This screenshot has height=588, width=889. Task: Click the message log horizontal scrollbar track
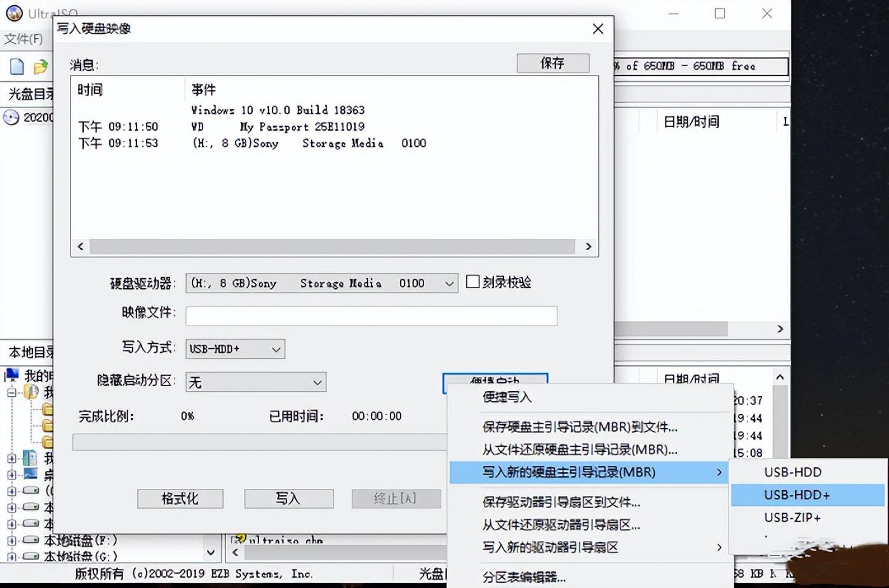[x=332, y=246]
